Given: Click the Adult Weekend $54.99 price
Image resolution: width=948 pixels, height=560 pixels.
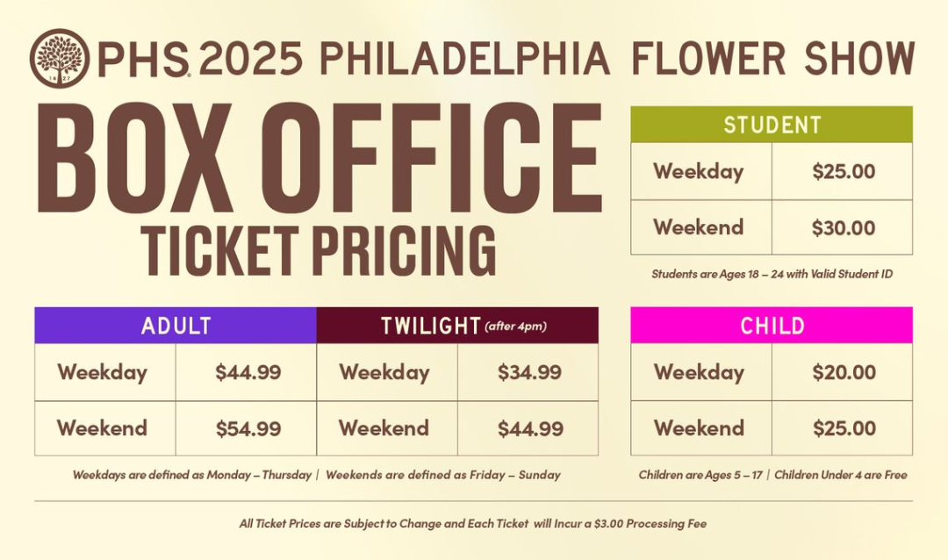Looking at the screenshot, I should [x=248, y=428].
